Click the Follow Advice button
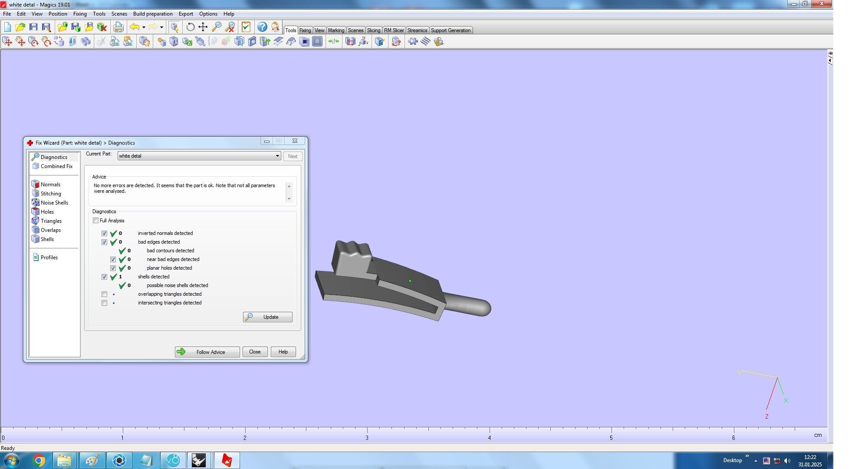 coord(207,352)
